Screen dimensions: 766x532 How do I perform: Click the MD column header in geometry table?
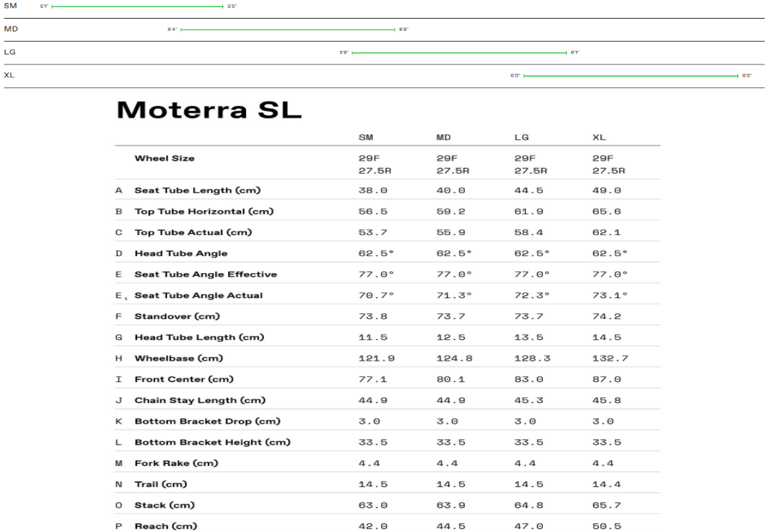tap(443, 137)
